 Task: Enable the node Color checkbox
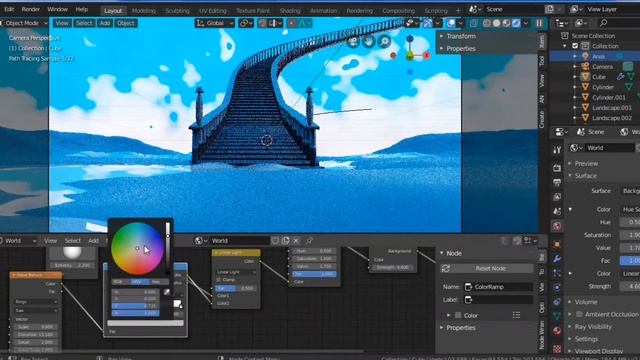[458, 316]
